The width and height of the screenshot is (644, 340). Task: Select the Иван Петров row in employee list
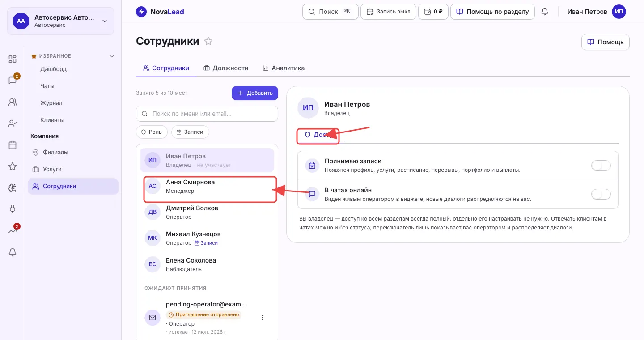(x=207, y=160)
